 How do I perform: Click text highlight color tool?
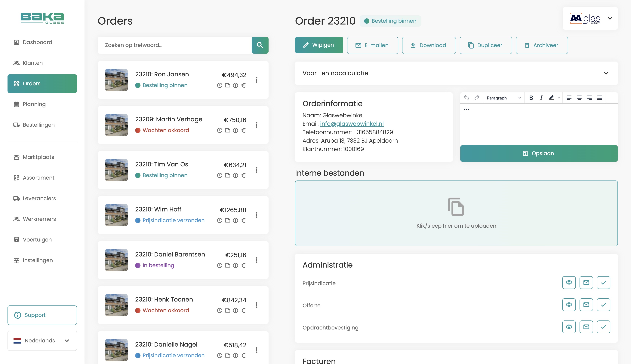(551, 98)
